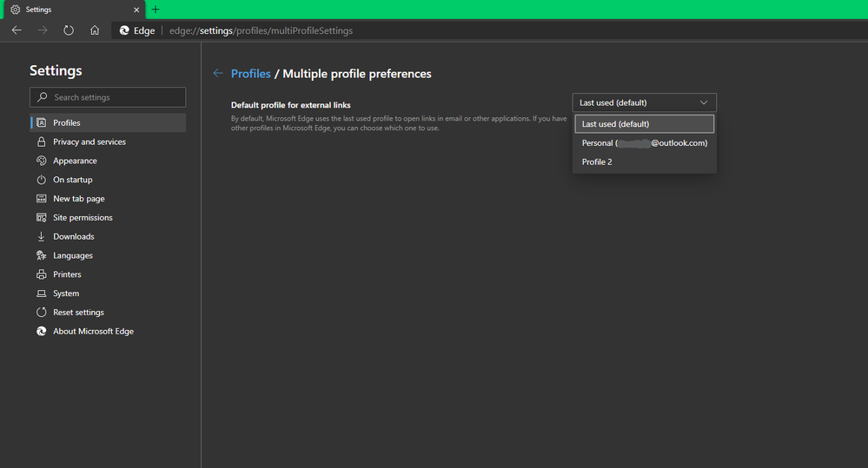
Task: Click the Languages icon in sidebar
Action: tap(42, 255)
